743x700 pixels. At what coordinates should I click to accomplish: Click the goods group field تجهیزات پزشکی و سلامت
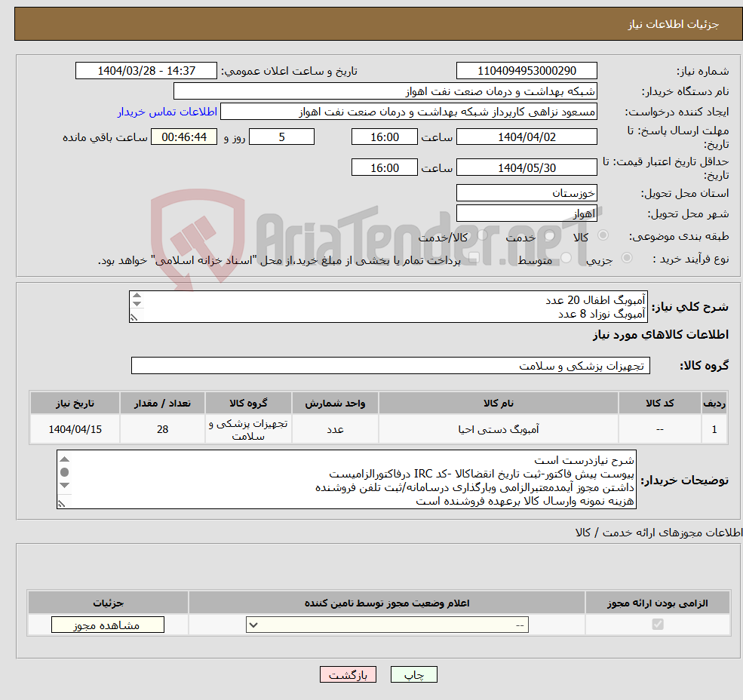point(391,365)
